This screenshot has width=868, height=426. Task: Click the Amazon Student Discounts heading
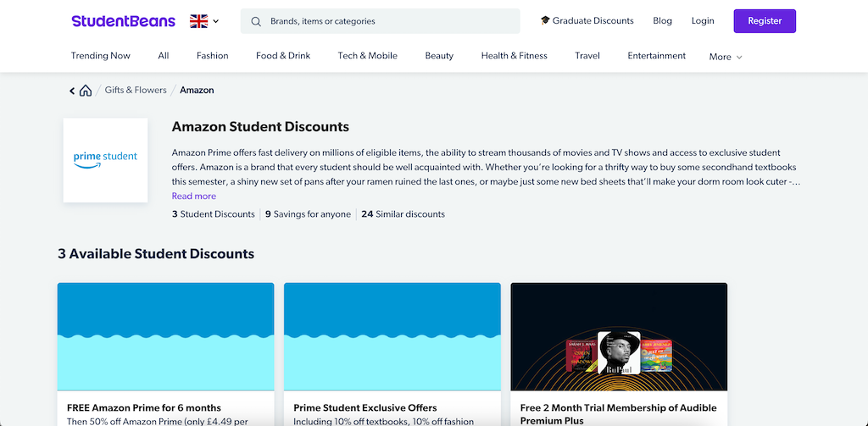pos(260,127)
